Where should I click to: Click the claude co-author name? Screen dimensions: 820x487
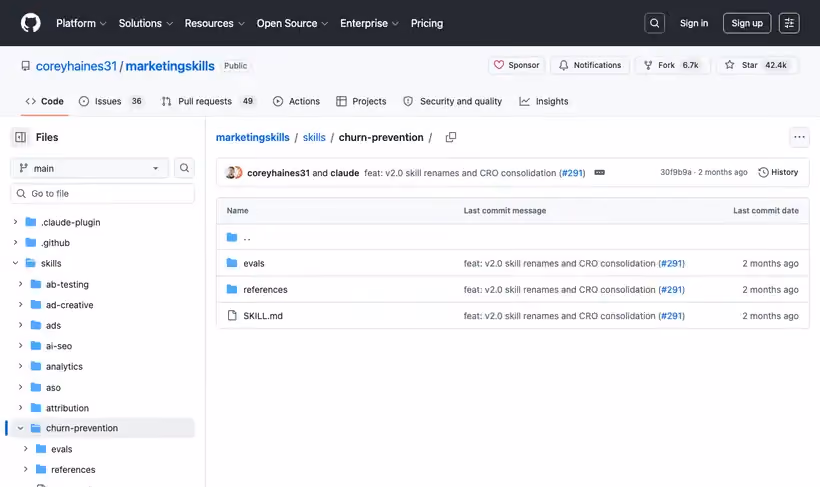(345, 173)
